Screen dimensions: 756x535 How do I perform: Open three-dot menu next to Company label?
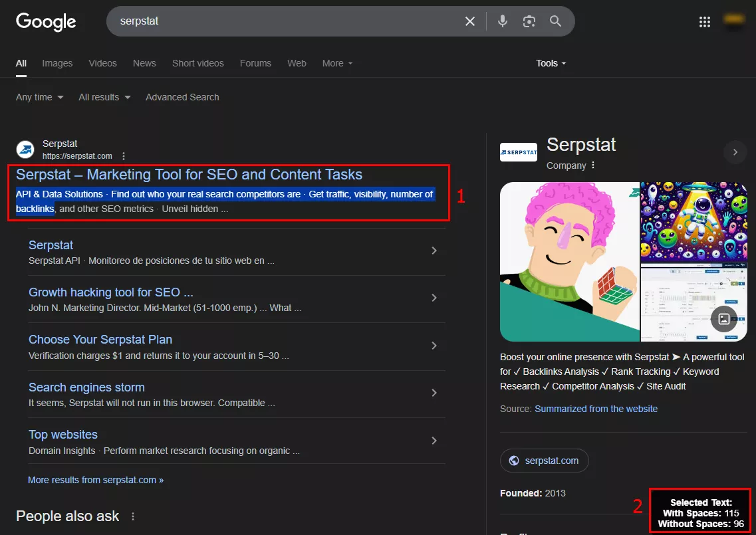click(x=593, y=165)
